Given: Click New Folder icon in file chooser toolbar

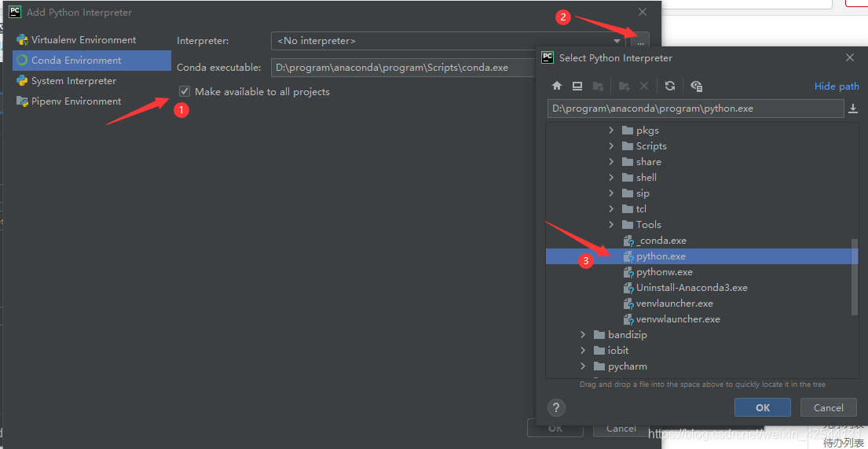Looking at the screenshot, I should click(624, 86).
